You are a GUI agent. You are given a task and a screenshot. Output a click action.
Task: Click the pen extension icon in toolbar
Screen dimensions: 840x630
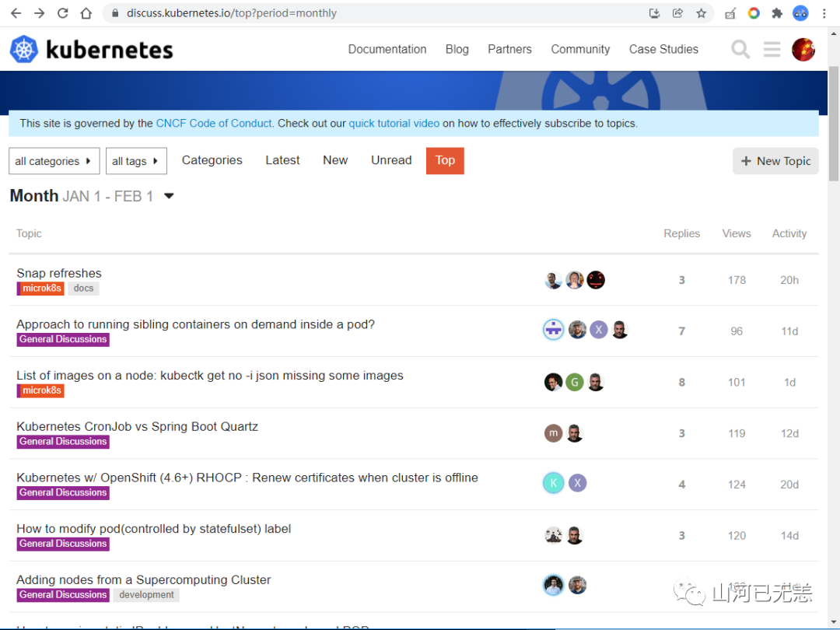click(730, 13)
